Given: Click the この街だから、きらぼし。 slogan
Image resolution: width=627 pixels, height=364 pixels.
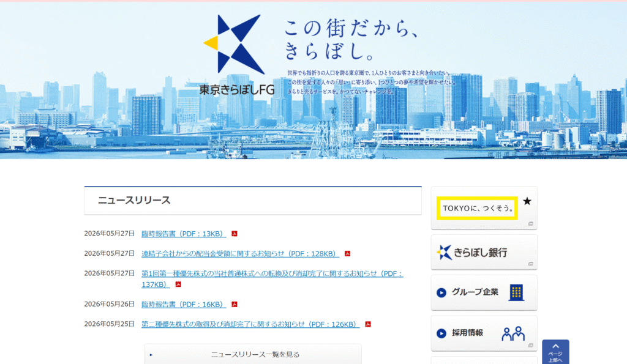Looking at the screenshot, I should pos(351,39).
